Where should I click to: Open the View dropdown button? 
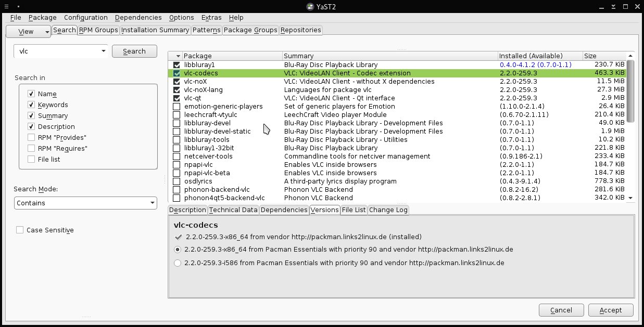(28, 31)
